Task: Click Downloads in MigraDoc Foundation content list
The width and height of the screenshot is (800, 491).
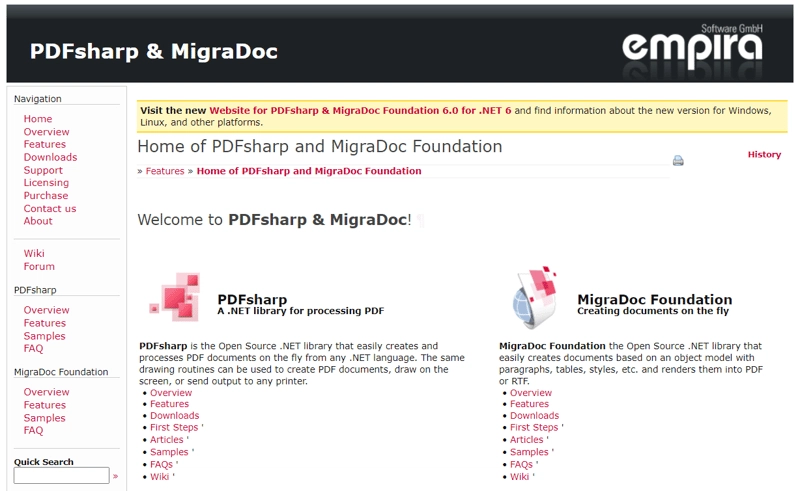Action: [x=535, y=415]
